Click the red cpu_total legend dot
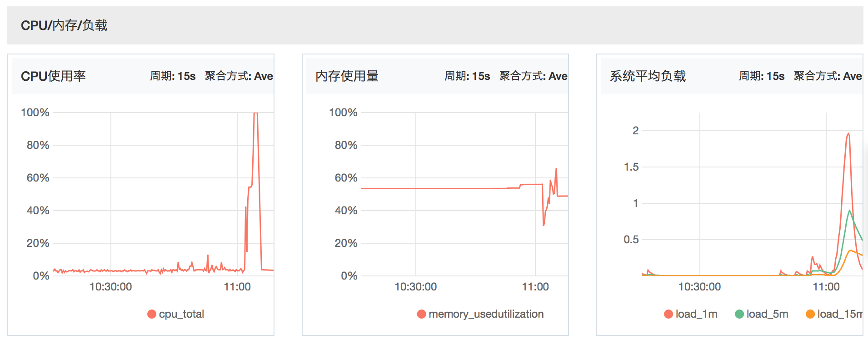This screenshot has width=868, height=344. click(x=152, y=314)
